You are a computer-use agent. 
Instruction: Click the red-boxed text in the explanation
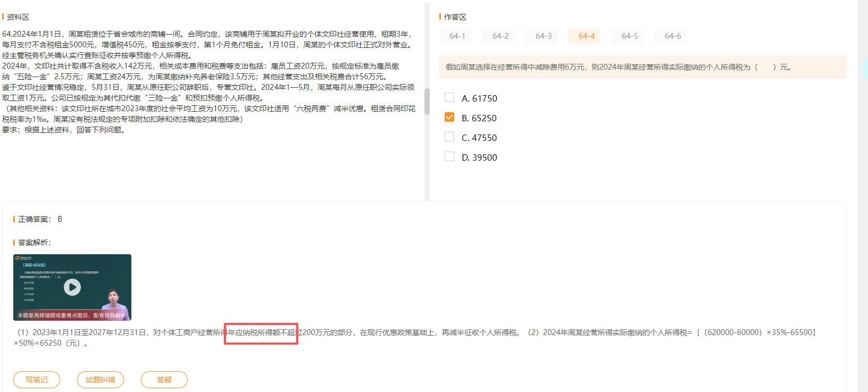[261, 333]
